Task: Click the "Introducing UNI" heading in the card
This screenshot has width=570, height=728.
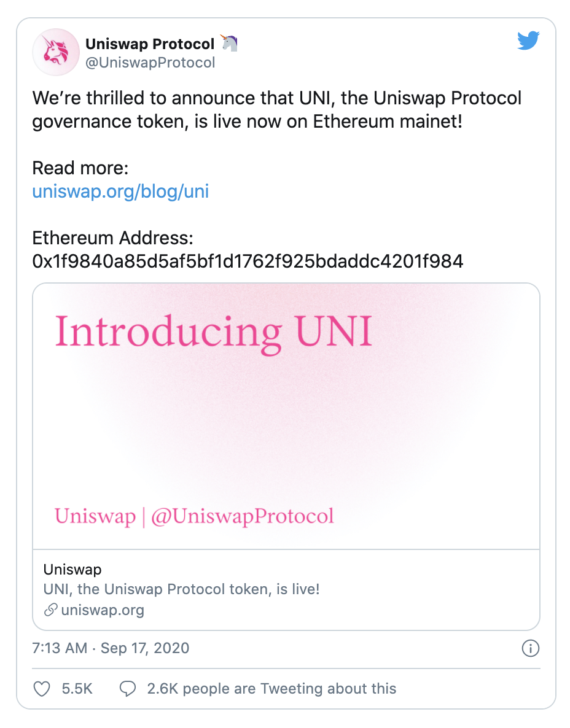Action: coord(214,332)
